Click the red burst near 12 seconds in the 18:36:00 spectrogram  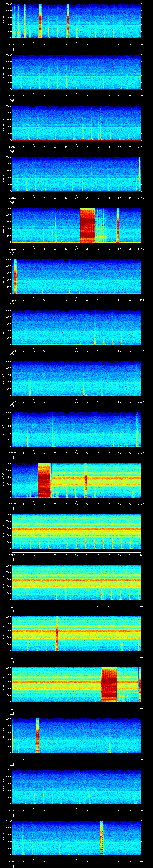tap(38, 736)
